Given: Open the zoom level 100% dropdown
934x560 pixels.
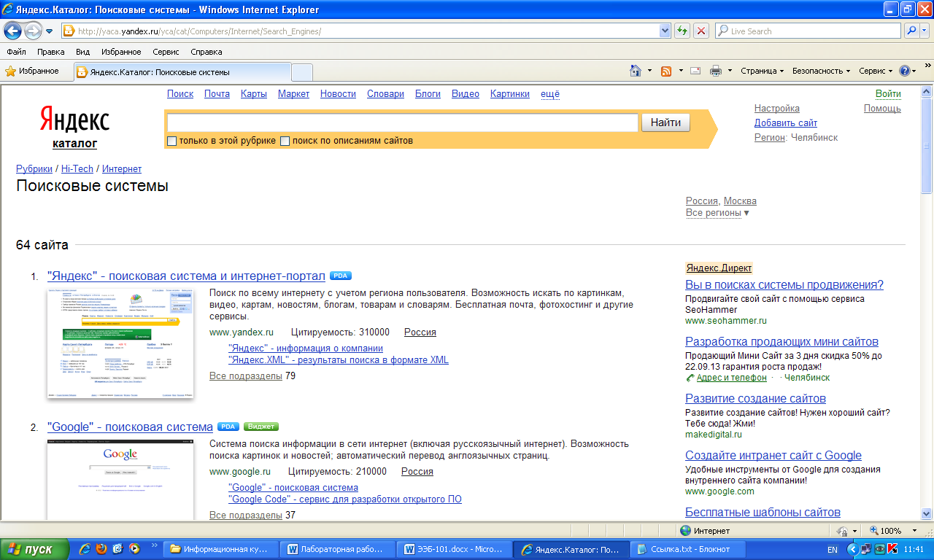Looking at the screenshot, I should tap(916, 531).
